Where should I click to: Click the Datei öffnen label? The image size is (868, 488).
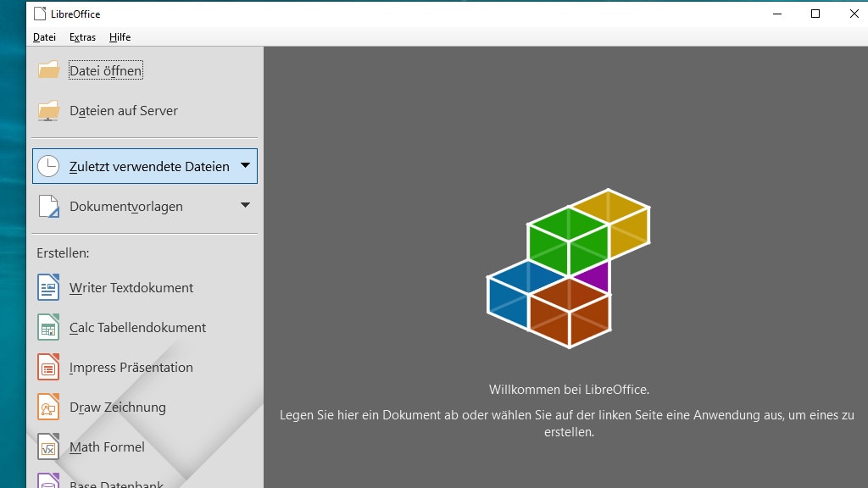pos(106,70)
